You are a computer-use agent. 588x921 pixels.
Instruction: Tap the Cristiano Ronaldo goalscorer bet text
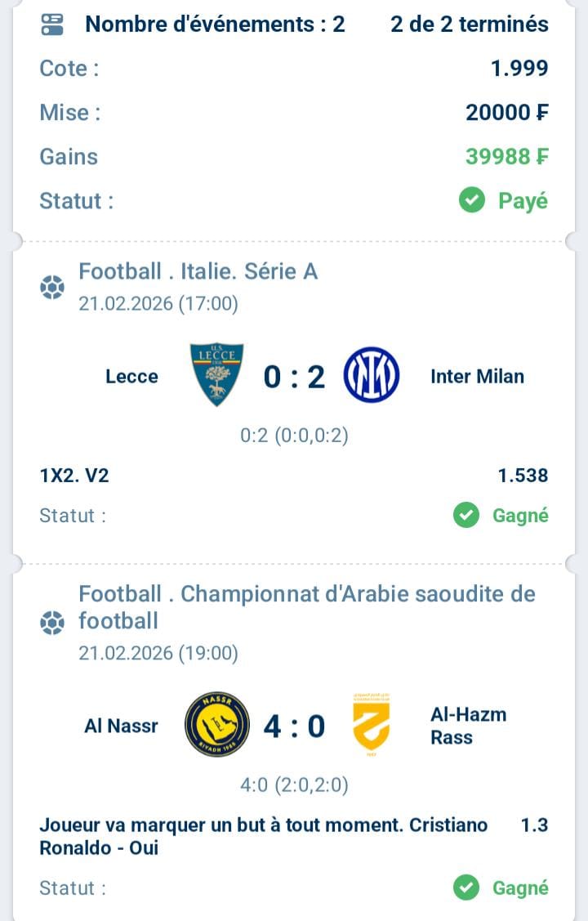263,836
